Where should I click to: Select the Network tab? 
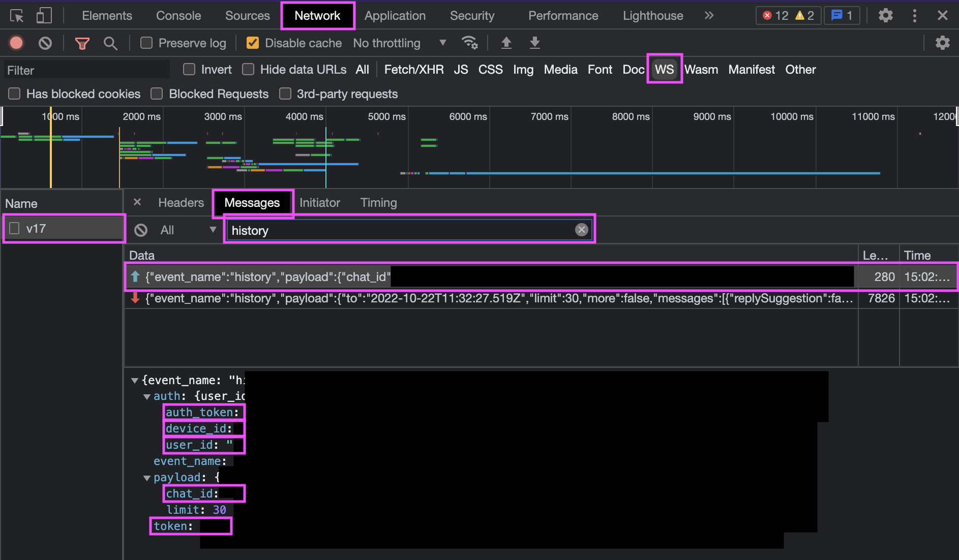317,16
